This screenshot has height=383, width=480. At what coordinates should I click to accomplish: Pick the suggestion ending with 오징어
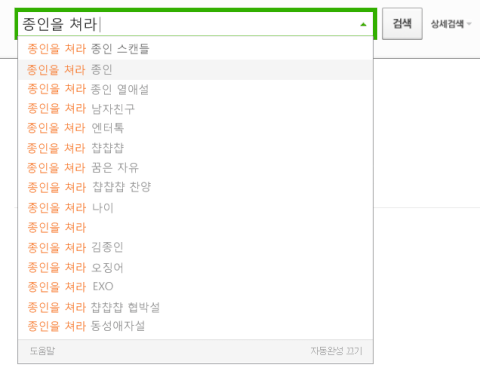pos(195,267)
